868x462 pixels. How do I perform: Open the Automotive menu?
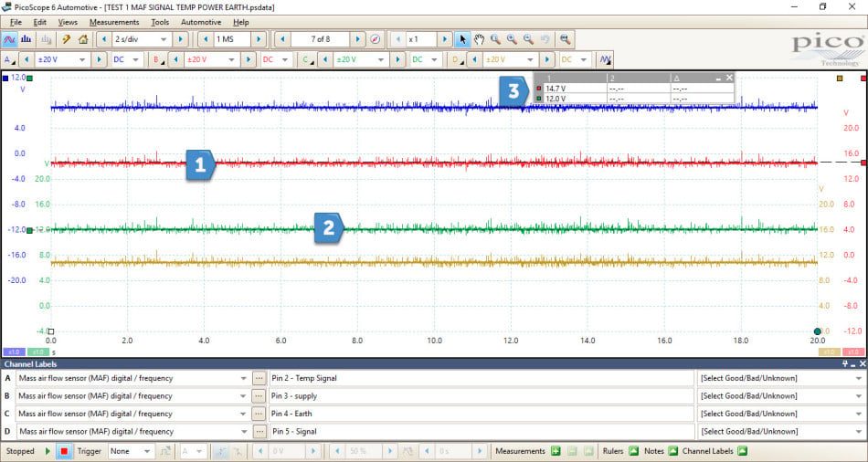(201, 22)
